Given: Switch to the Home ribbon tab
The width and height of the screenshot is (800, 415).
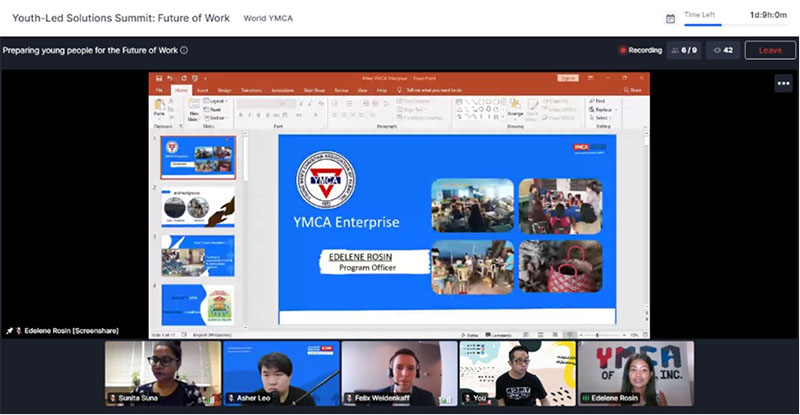Looking at the screenshot, I should 181,90.
